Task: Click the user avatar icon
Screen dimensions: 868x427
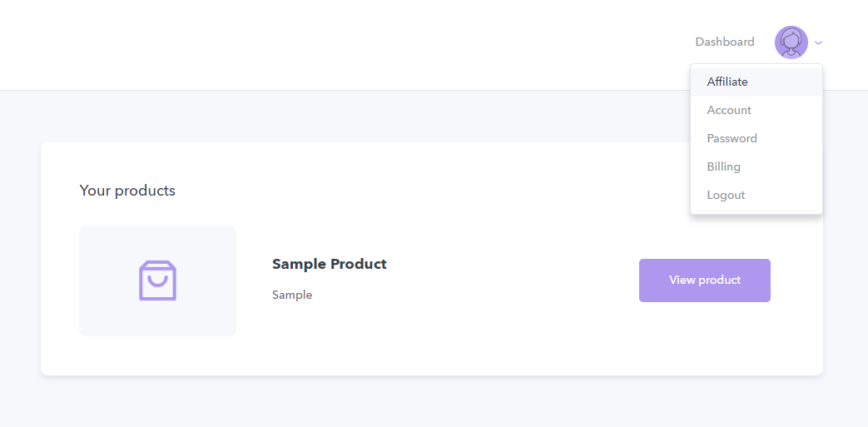Action: coord(791,42)
